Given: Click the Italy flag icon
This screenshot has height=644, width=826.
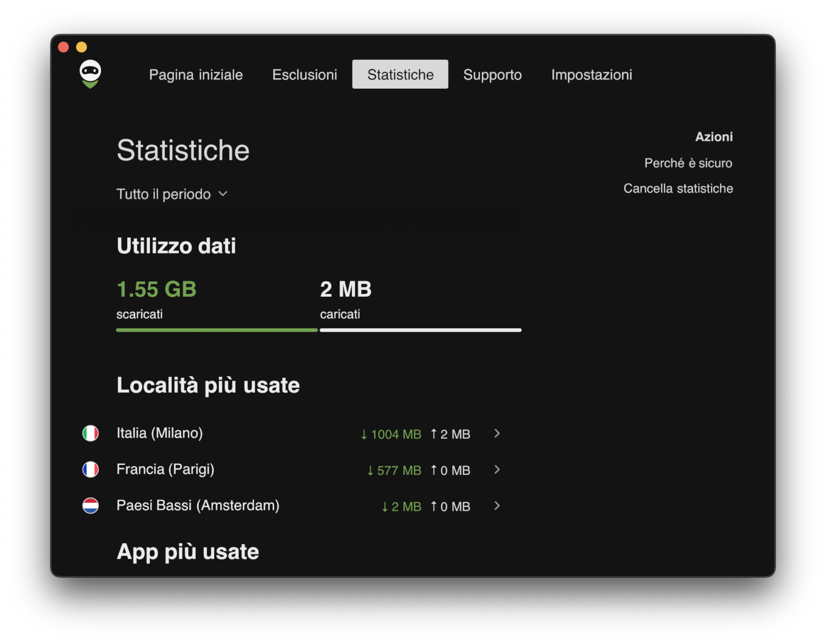Looking at the screenshot, I should [x=90, y=433].
